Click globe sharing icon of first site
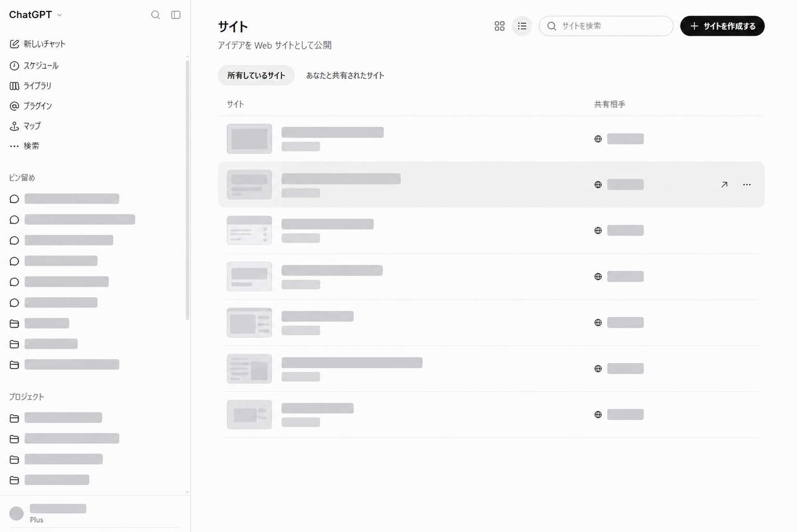The image size is (797, 532). [598, 139]
